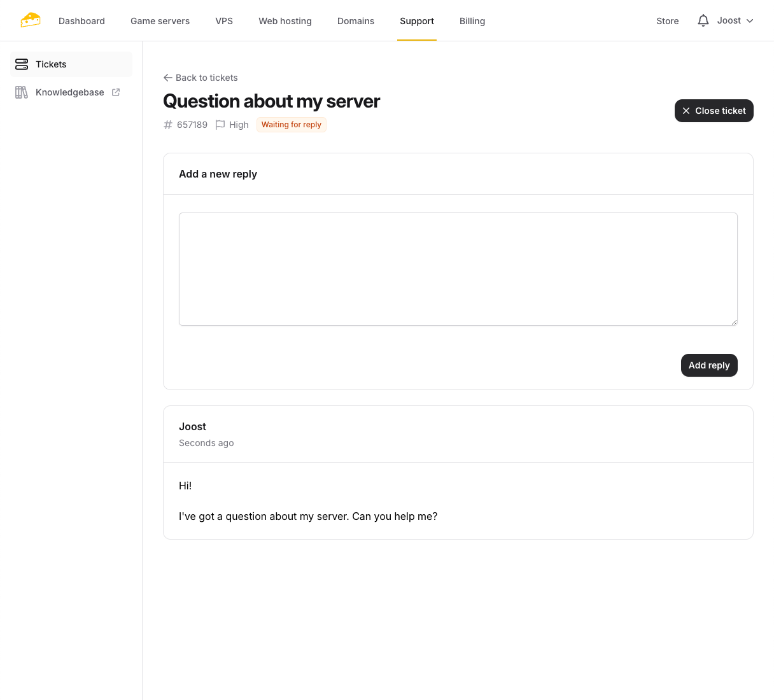
Task: Click the X icon inside Close ticket button
Action: click(x=686, y=111)
